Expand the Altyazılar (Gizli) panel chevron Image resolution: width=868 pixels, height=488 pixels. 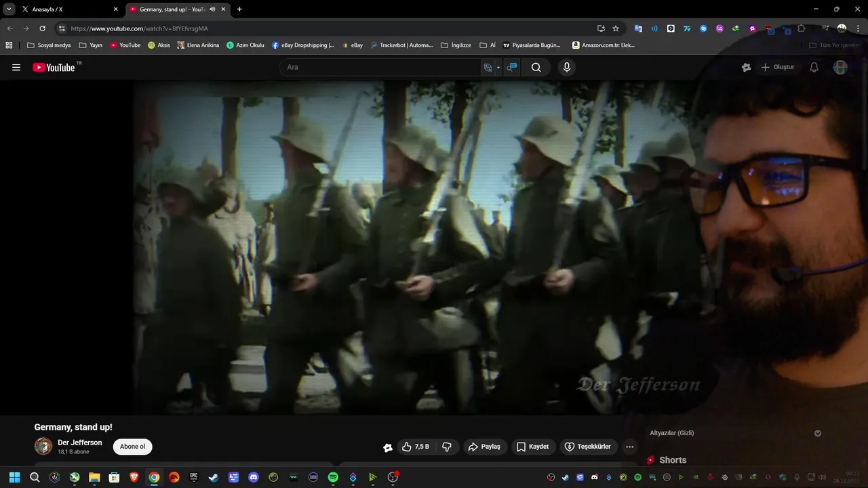pyautogui.click(x=818, y=433)
